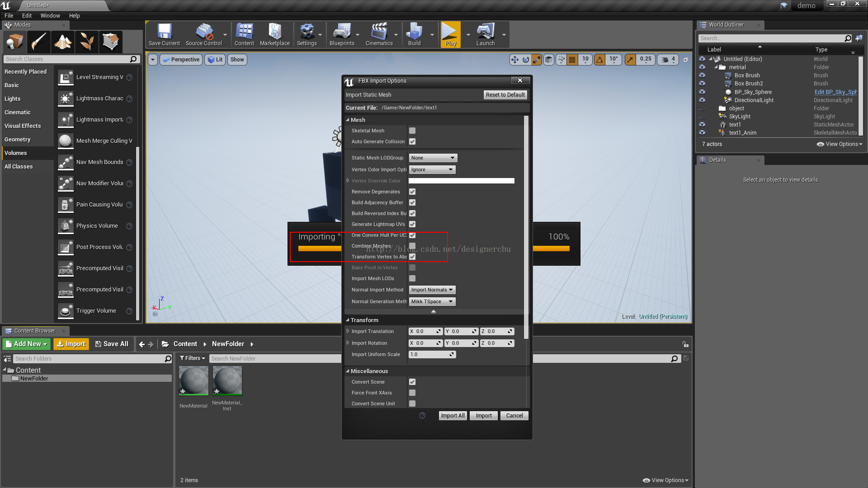Click Reset to Default button

(505, 95)
